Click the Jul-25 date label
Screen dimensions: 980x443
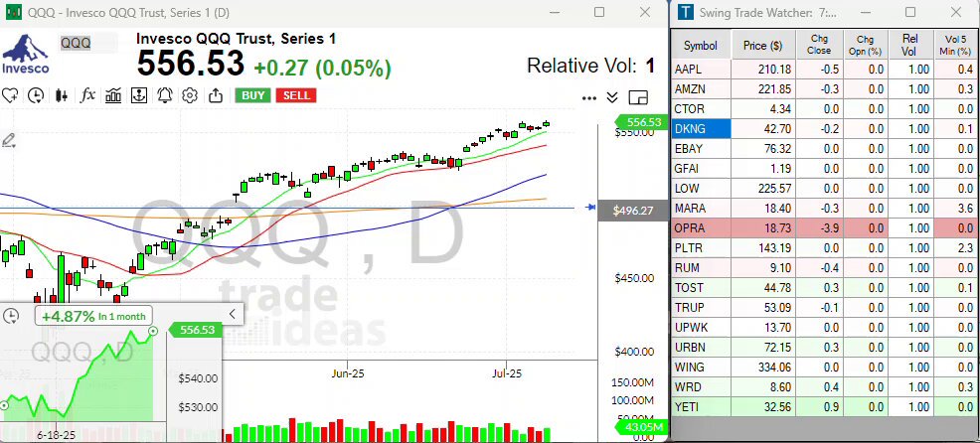point(507,373)
